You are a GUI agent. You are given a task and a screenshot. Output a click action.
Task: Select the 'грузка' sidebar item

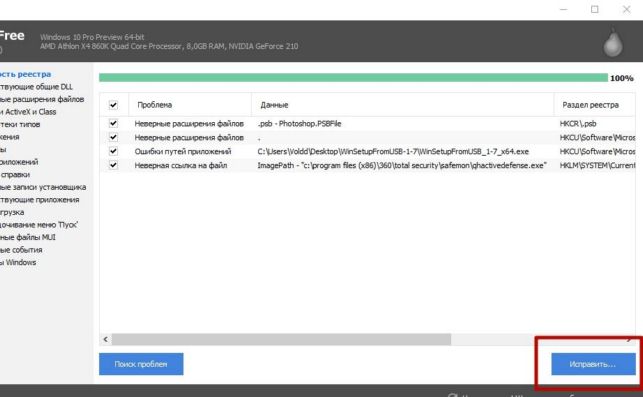click(x=12, y=212)
